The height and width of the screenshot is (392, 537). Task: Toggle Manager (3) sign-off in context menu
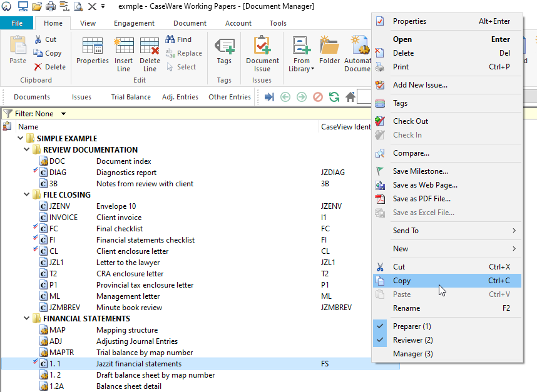[x=447, y=354]
